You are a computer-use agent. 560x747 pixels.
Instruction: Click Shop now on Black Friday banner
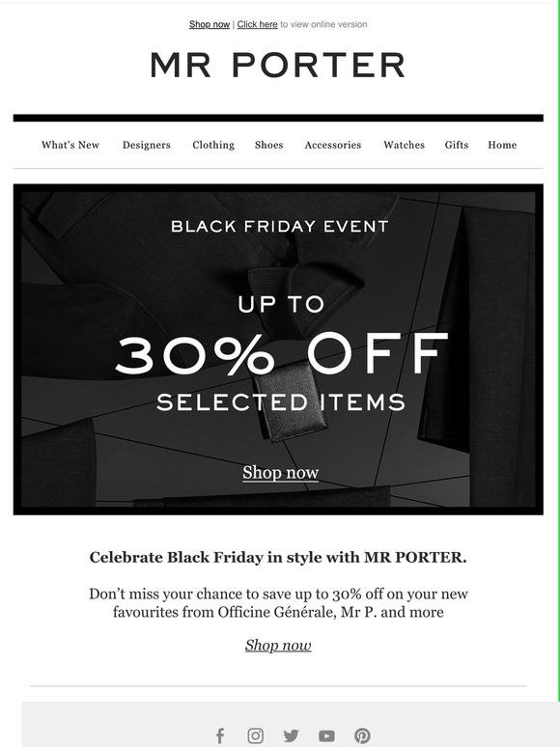pos(281,473)
